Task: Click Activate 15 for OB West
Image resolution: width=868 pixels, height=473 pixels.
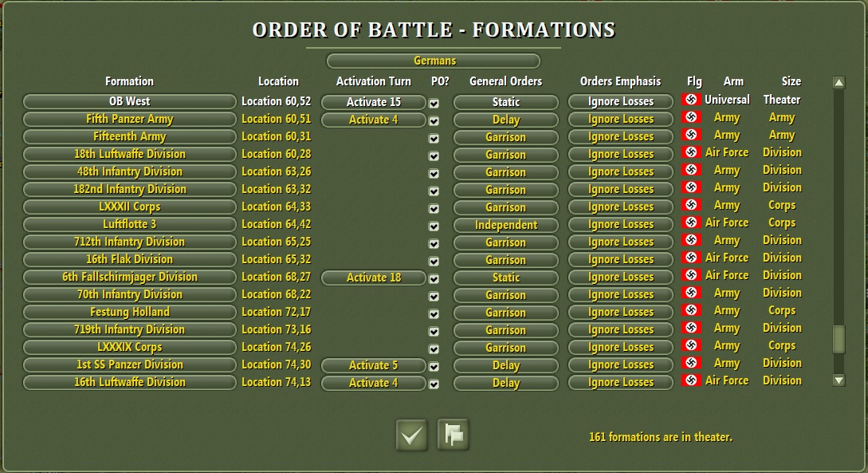Action: coord(372,102)
